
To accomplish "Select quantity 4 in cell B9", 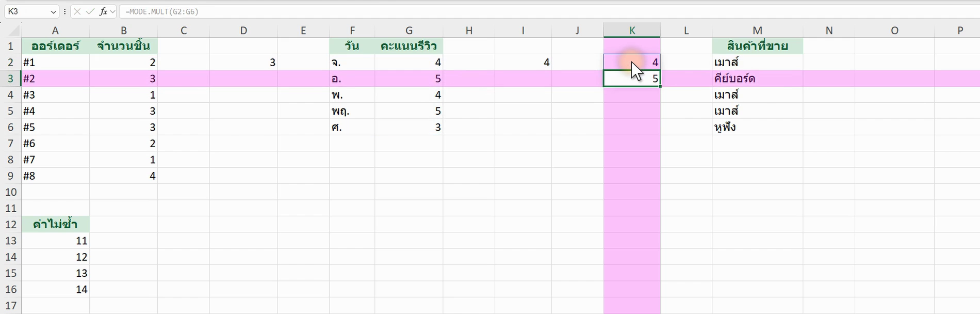I will click(123, 176).
